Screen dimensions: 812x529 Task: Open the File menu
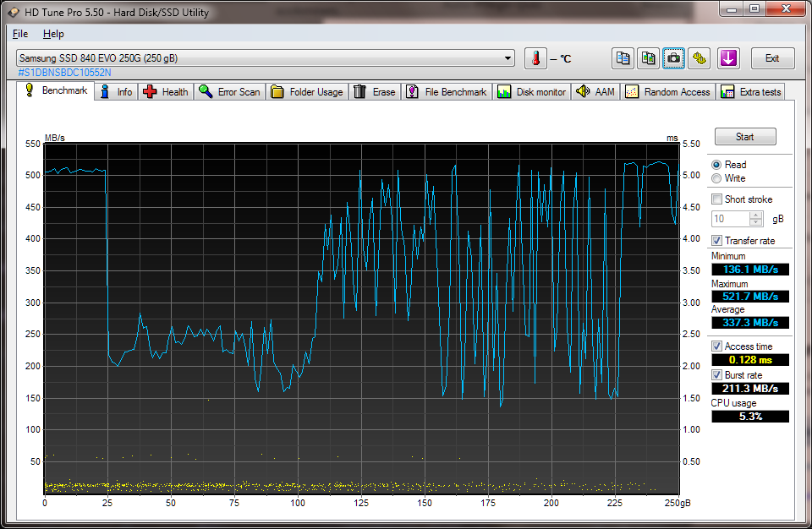click(x=20, y=34)
